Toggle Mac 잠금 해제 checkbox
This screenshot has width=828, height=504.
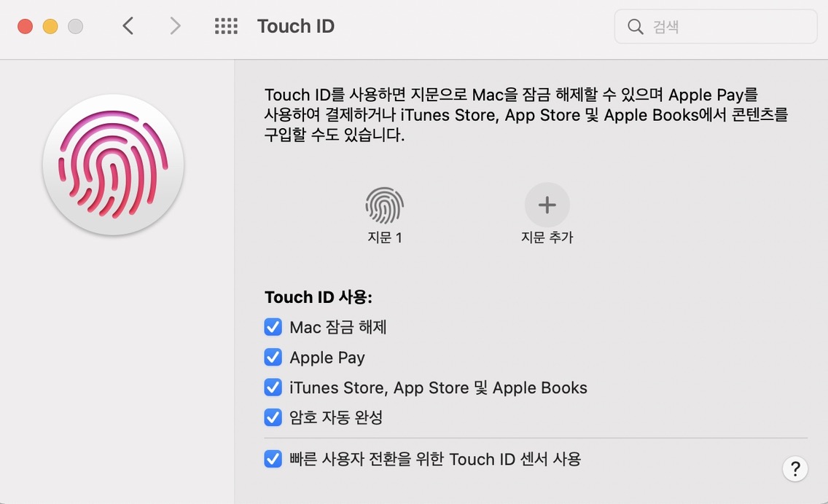coord(273,327)
